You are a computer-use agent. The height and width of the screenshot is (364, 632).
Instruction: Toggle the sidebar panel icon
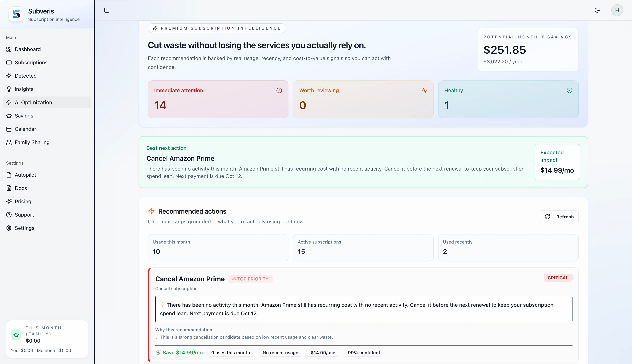pos(107,10)
